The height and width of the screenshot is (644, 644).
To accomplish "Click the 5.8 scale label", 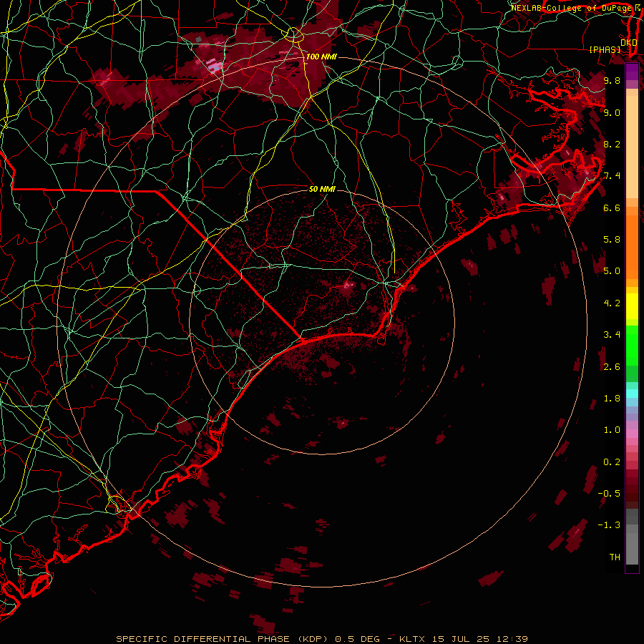I will click(x=612, y=240).
